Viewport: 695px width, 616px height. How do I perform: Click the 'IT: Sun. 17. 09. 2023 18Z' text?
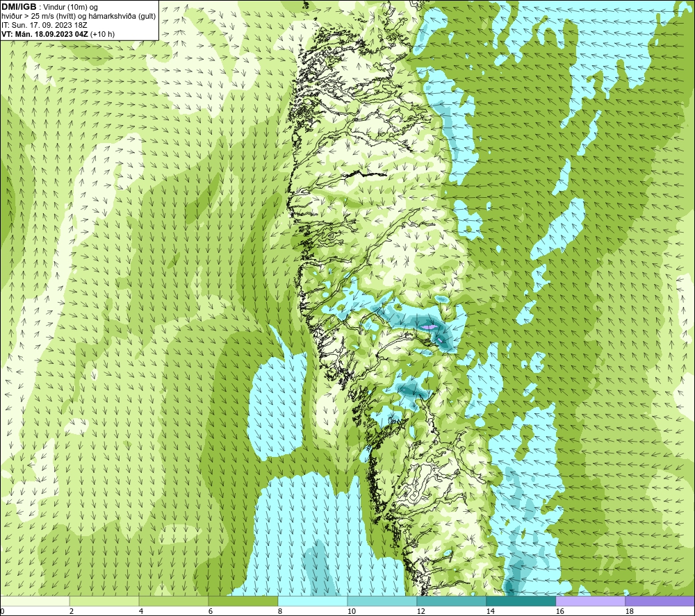44,25
